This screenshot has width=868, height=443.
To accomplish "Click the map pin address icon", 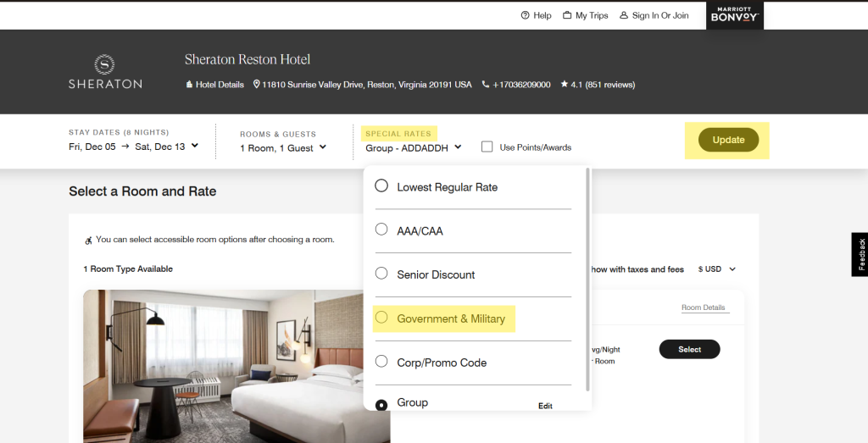I will [256, 85].
